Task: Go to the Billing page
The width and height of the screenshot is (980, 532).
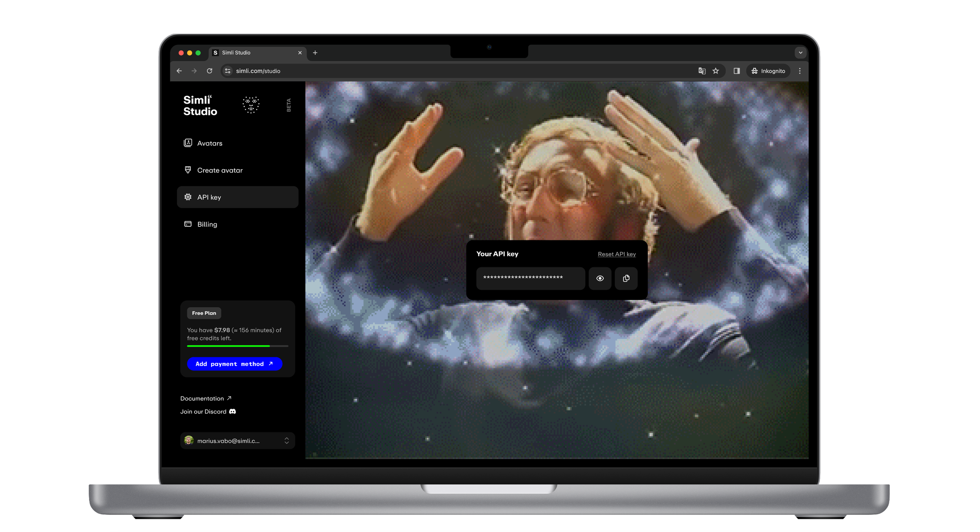Action: tap(238, 224)
